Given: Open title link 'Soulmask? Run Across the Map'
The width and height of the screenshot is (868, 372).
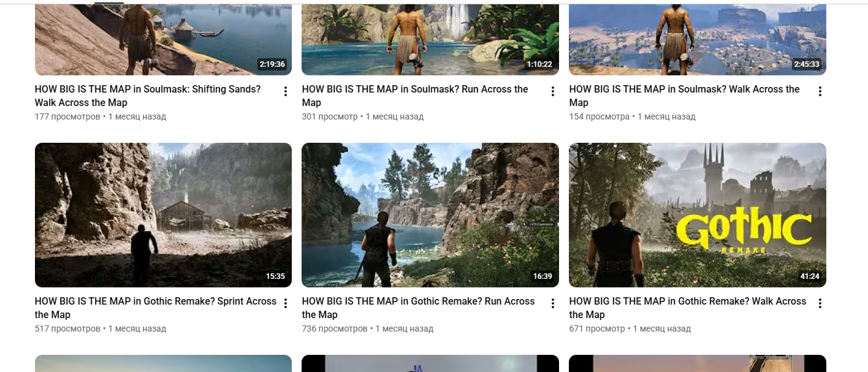Looking at the screenshot, I should click(x=415, y=96).
